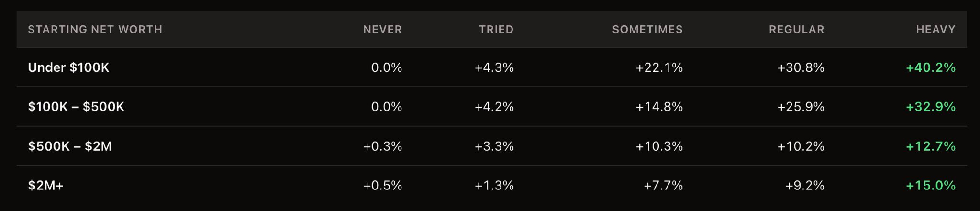Select the +0.5% never cell
This screenshot has height=211, width=980.
click(x=382, y=185)
